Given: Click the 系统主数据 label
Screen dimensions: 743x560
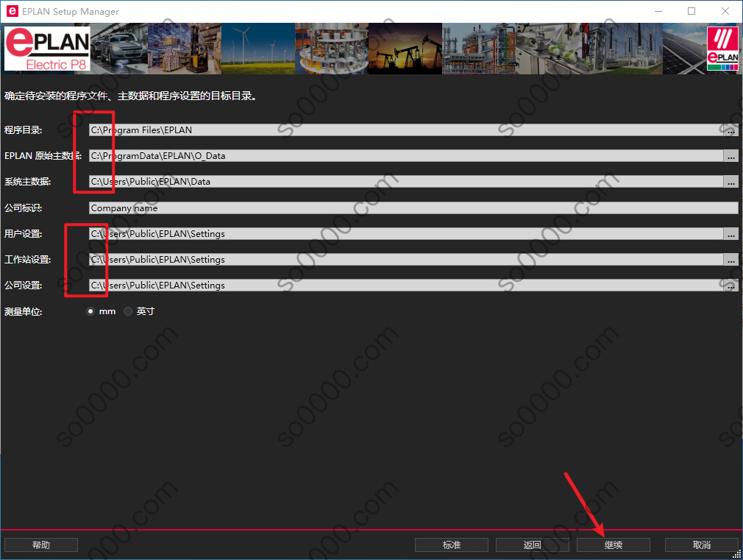Looking at the screenshot, I should 27,182.
